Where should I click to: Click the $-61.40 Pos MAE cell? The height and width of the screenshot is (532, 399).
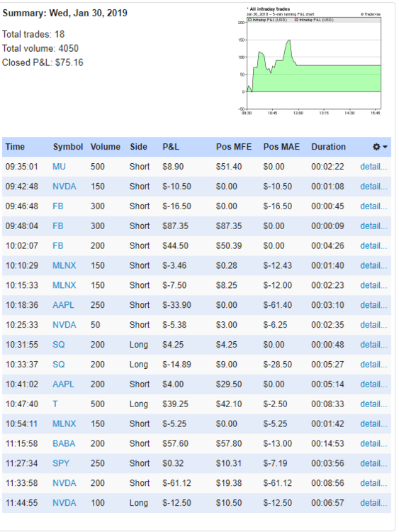click(x=278, y=305)
